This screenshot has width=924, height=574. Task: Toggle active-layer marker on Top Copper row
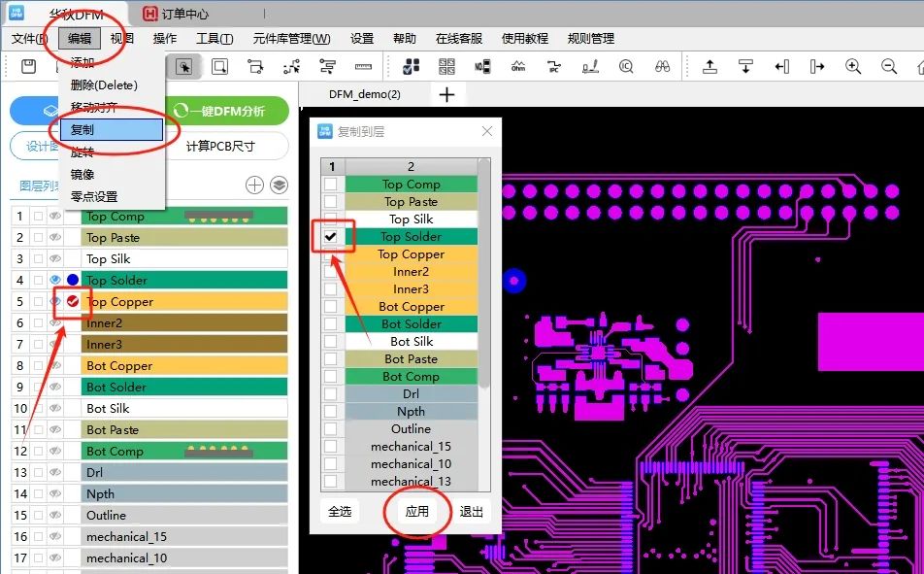[73, 301]
